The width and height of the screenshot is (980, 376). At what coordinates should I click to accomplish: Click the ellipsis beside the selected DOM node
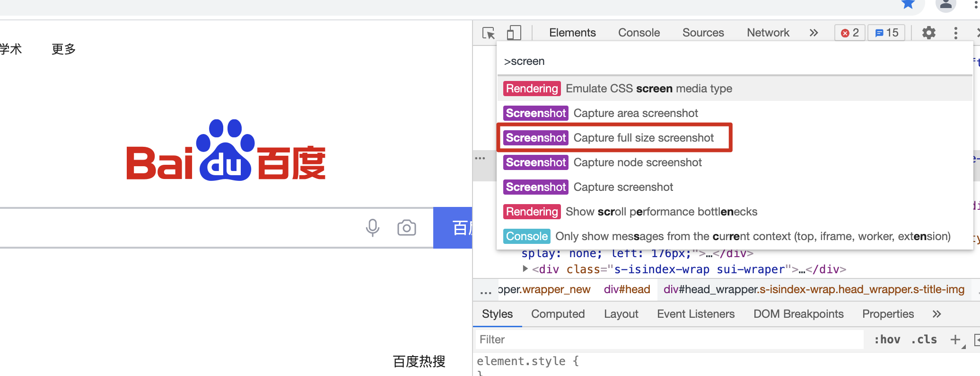pyautogui.click(x=480, y=158)
